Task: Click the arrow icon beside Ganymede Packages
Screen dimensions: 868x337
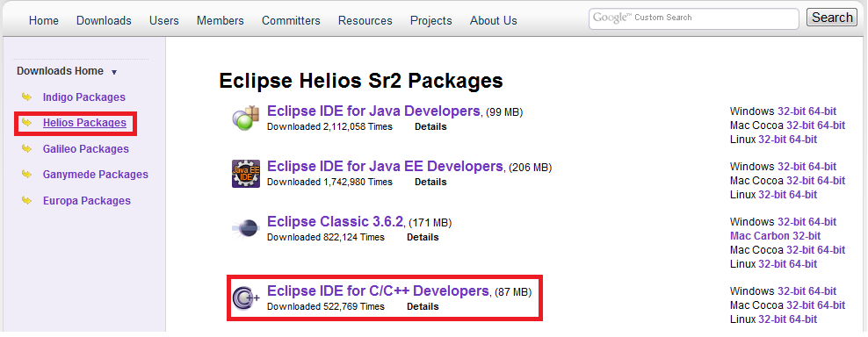Action: point(26,175)
